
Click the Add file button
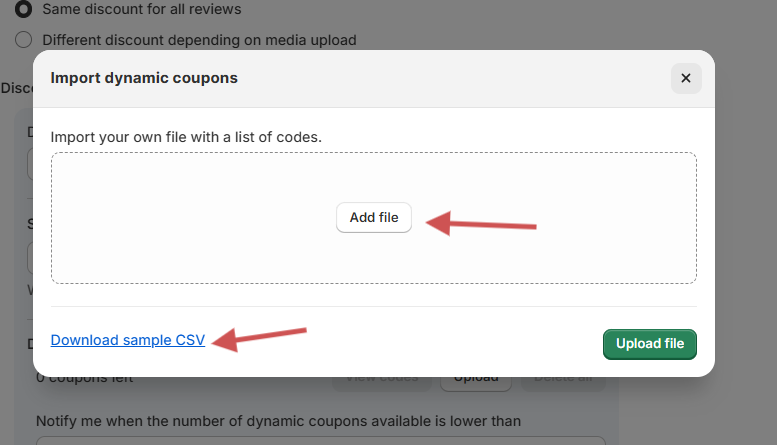(x=374, y=217)
